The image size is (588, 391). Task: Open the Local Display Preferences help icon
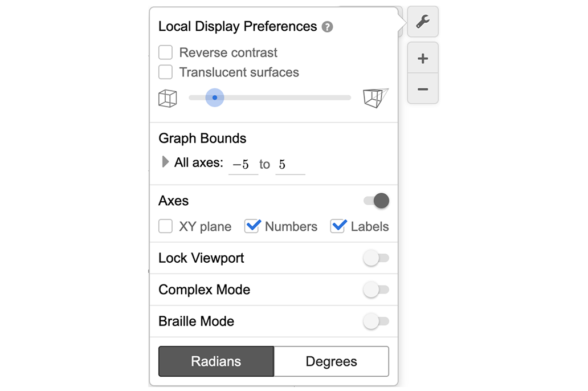click(327, 27)
